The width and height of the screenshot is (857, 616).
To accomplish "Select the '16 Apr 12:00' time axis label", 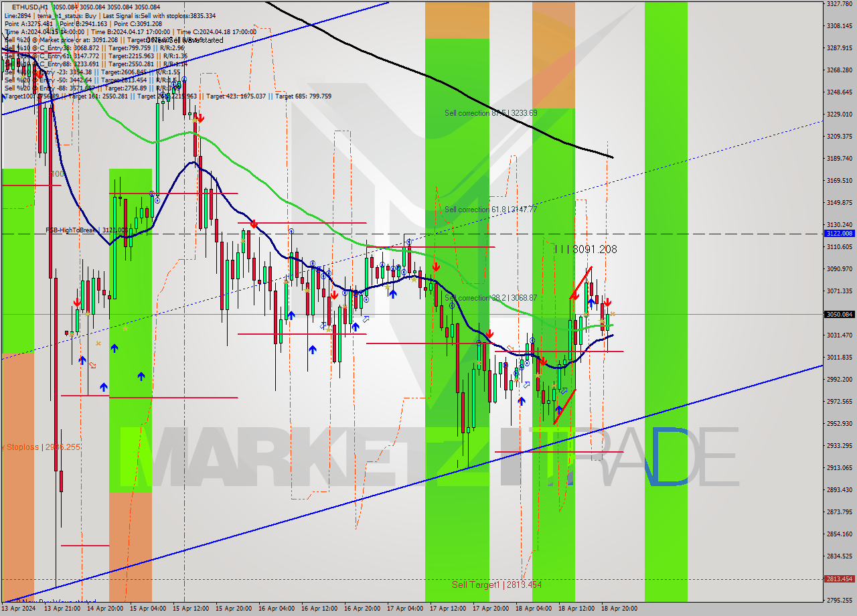I will 319,609.
